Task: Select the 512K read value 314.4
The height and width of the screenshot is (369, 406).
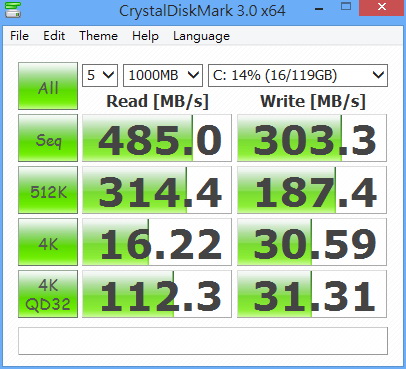Action: 157,190
